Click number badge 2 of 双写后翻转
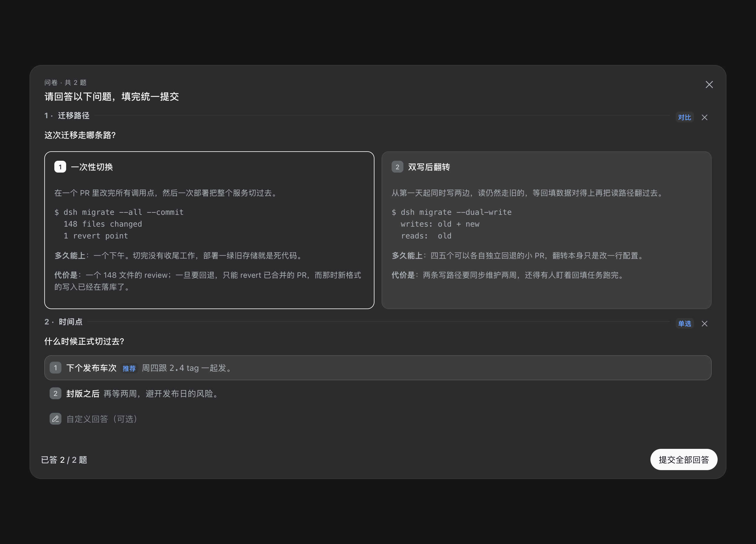Screen dimensions: 756x544 [397, 167]
